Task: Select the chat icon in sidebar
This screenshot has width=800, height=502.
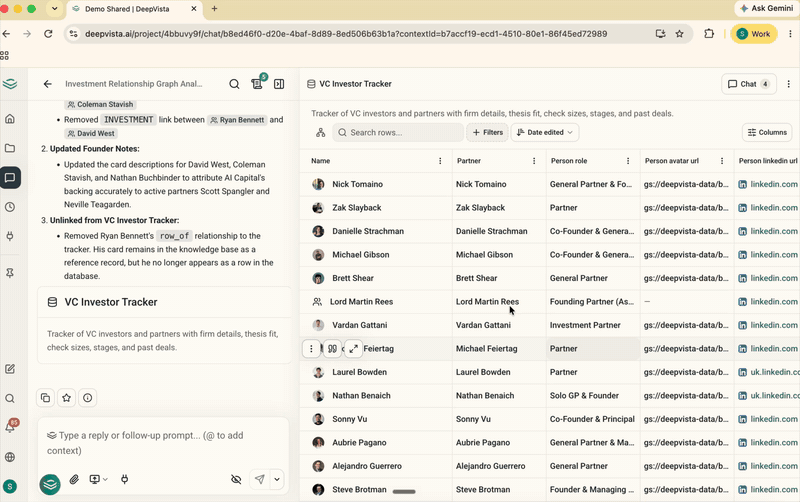Action: [10, 178]
